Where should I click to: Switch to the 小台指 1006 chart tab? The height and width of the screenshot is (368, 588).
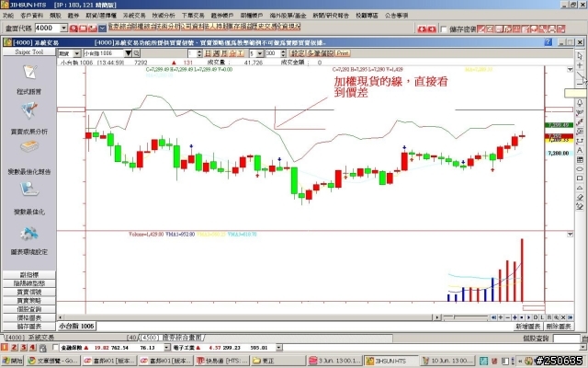76,326
